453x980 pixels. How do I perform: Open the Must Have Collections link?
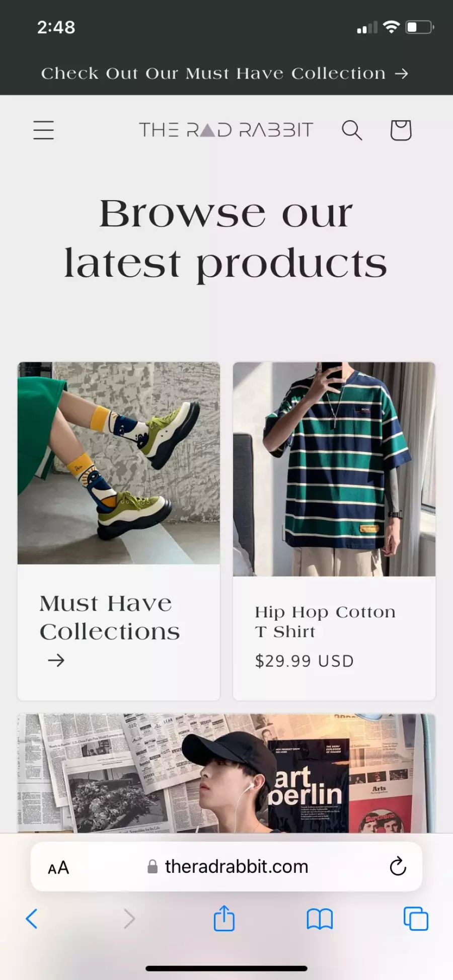pos(110,617)
